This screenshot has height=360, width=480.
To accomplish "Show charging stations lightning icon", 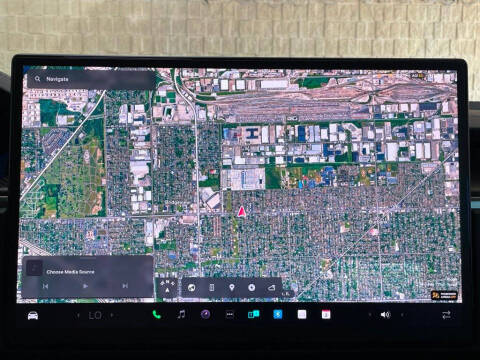I will click(252, 288).
